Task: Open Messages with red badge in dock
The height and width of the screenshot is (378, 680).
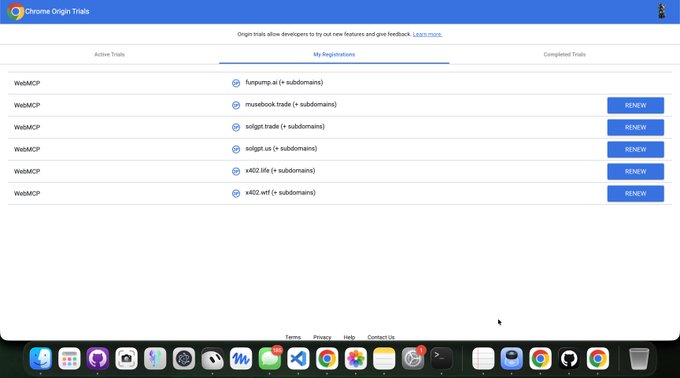Action: pos(270,358)
